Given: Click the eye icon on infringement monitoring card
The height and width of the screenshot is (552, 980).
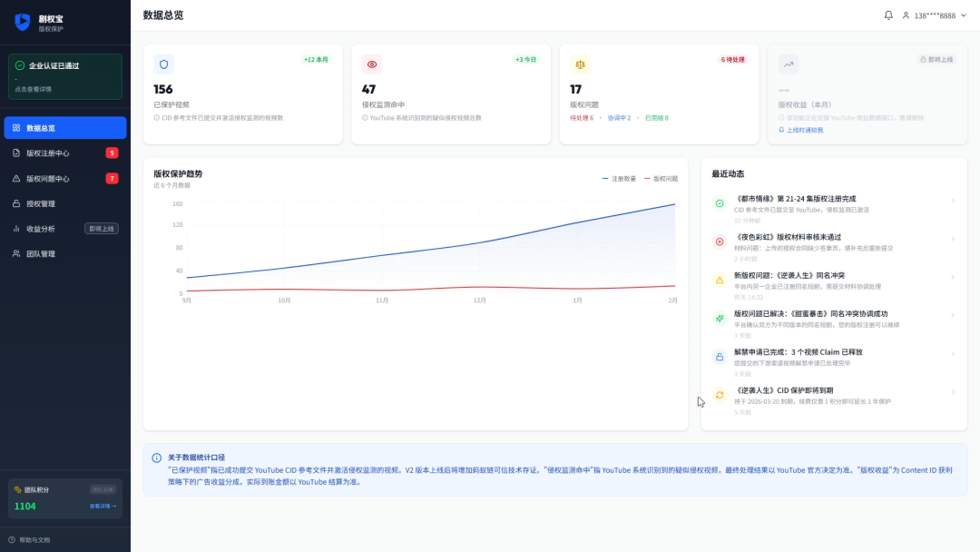Looking at the screenshot, I should (x=372, y=64).
